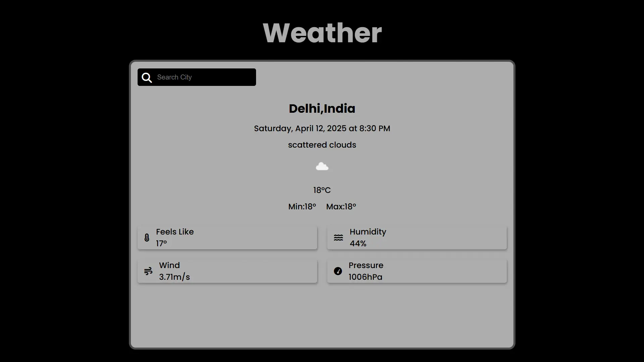Click the Weather page heading
This screenshot has height=362, width=644.
(322, 33)
